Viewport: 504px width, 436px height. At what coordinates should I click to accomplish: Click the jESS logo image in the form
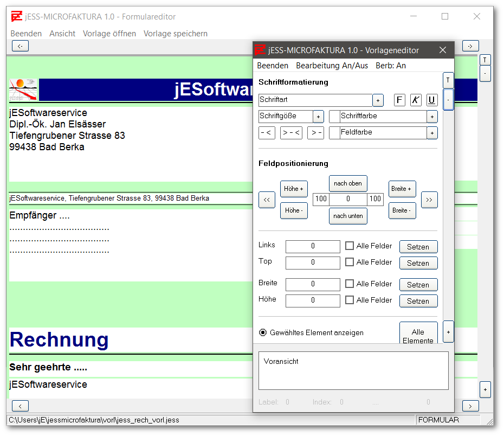coord(23,89)
